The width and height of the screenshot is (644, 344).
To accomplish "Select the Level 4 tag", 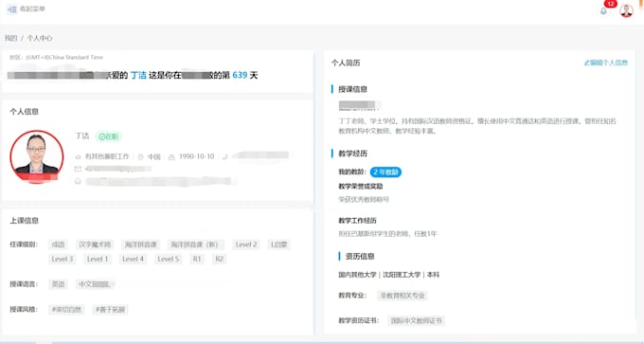I will (x=134, y=259).
